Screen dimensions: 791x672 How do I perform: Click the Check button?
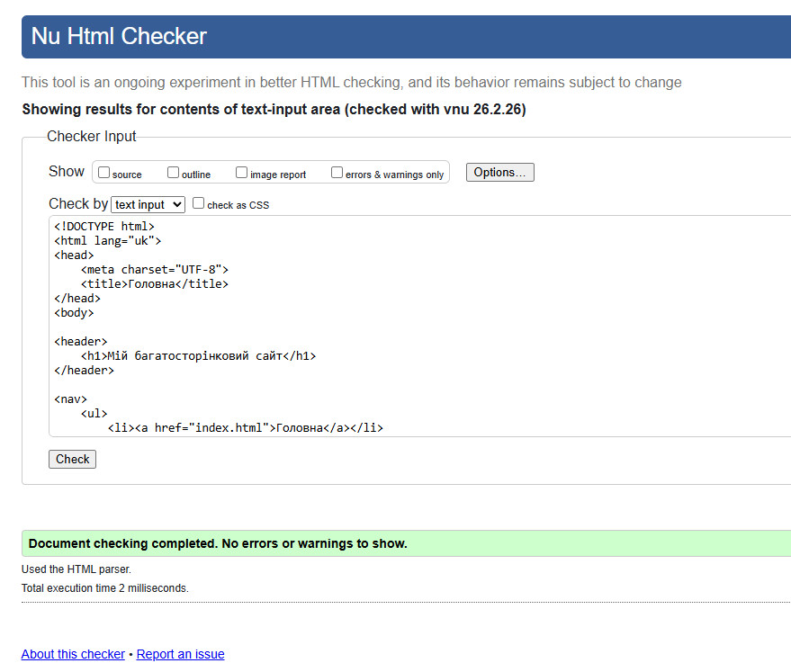tap(72, 460)
